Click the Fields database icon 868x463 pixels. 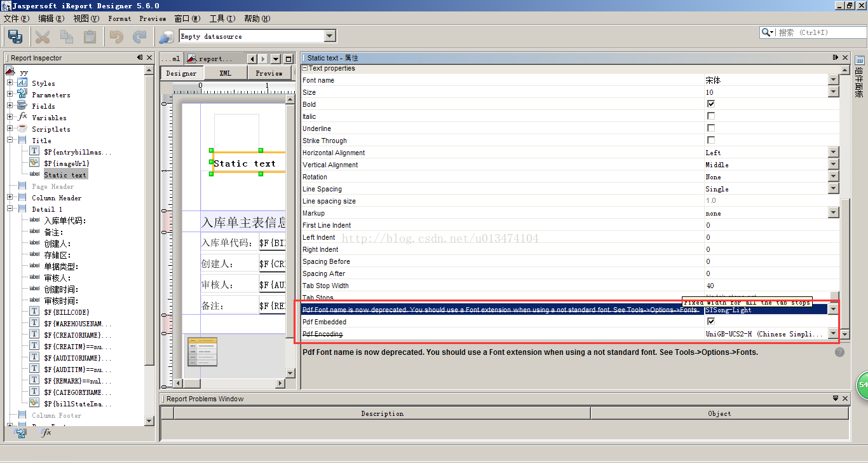[x=22, y=106]
